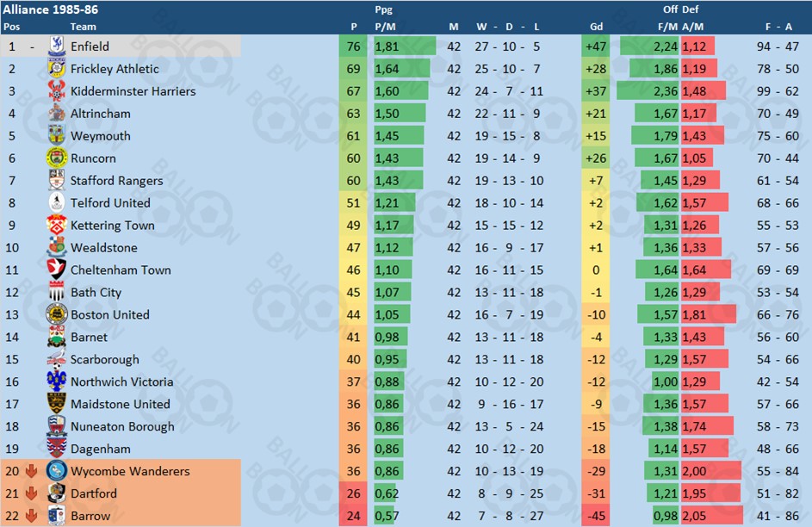Click Wycombe Wanderers' relegation arrow
The width and height of the screenshot is (812, 527).
(31, 471)
